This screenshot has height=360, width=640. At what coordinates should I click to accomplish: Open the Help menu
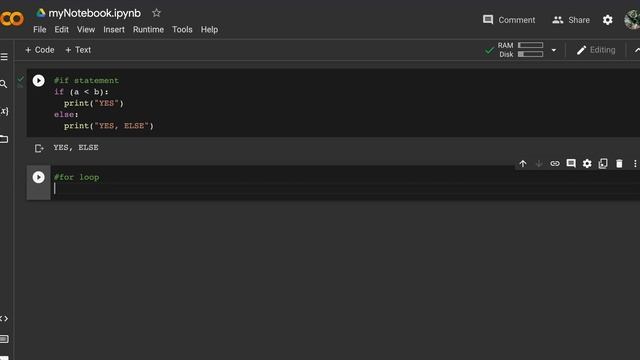pyautogui.click(x=209, y=29)
